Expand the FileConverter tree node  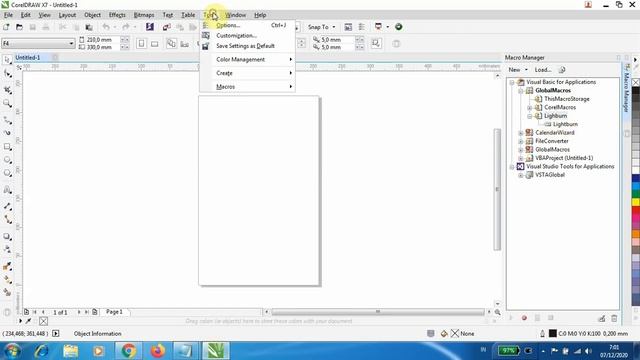coord(520,142)
